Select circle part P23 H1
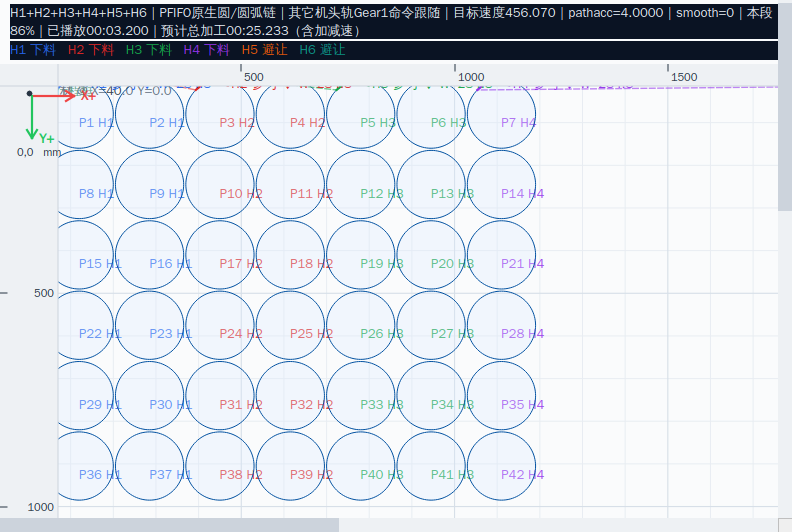Screen dimensions: 792x532 point(150,325)
